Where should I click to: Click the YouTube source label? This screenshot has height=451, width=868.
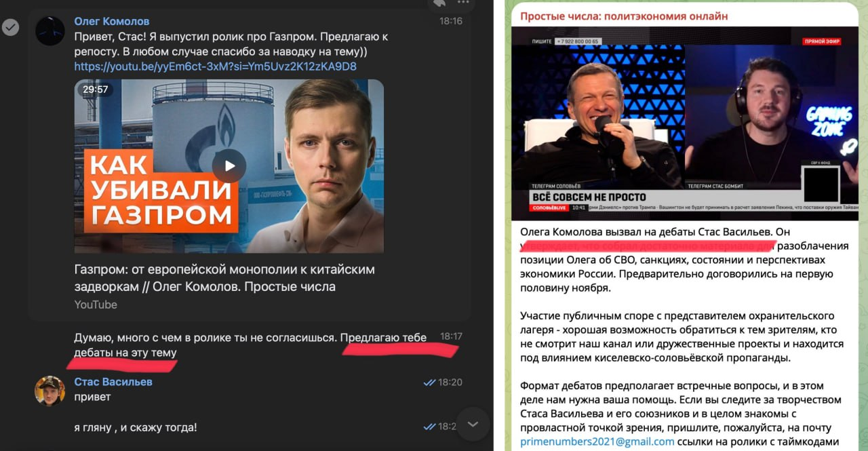click(96, 305)
